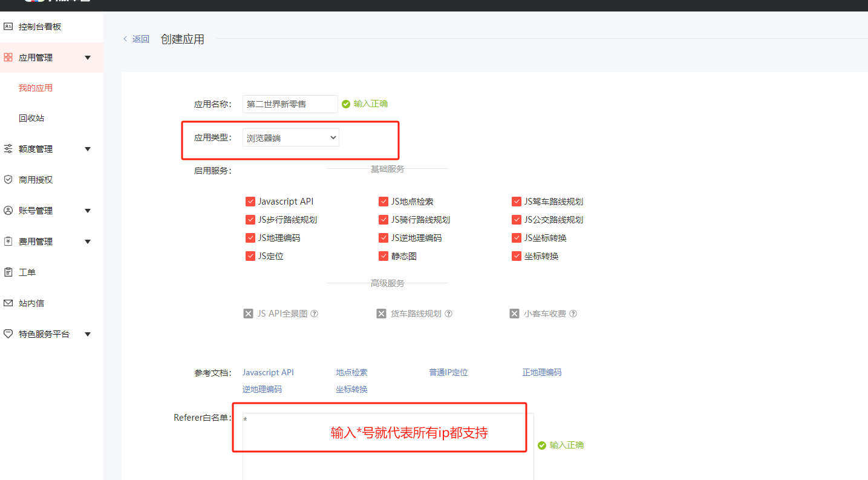The height and width of the screenshot is (480, 868).
Task: Click the 费用管理 yen icon
Action: click(x=8, y=242)
